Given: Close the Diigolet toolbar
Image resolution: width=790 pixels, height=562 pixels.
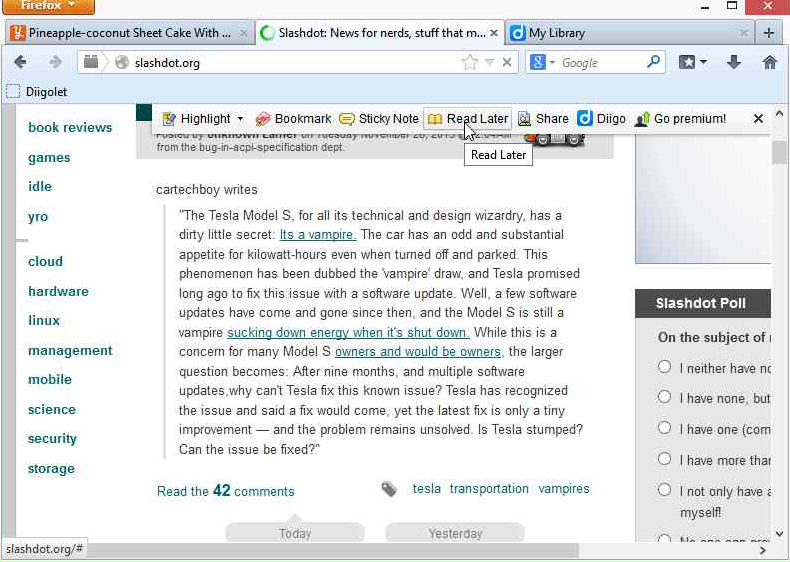Looking at the screenshot, I should (758, 119).
